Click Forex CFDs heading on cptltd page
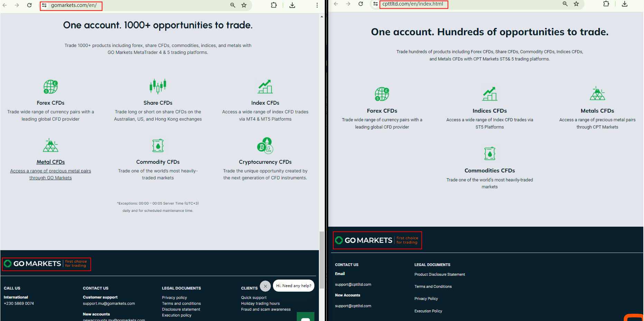This screenshot has width=644, height=321. pos(382,111)
